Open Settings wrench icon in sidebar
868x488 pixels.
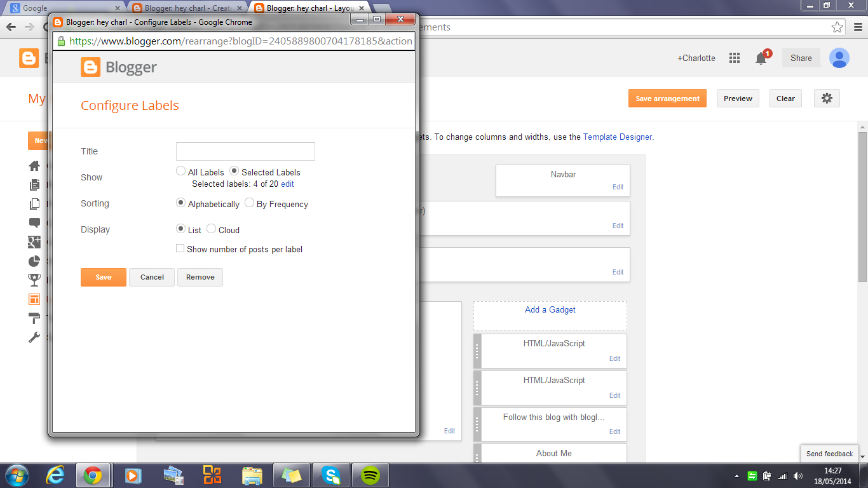34,337
